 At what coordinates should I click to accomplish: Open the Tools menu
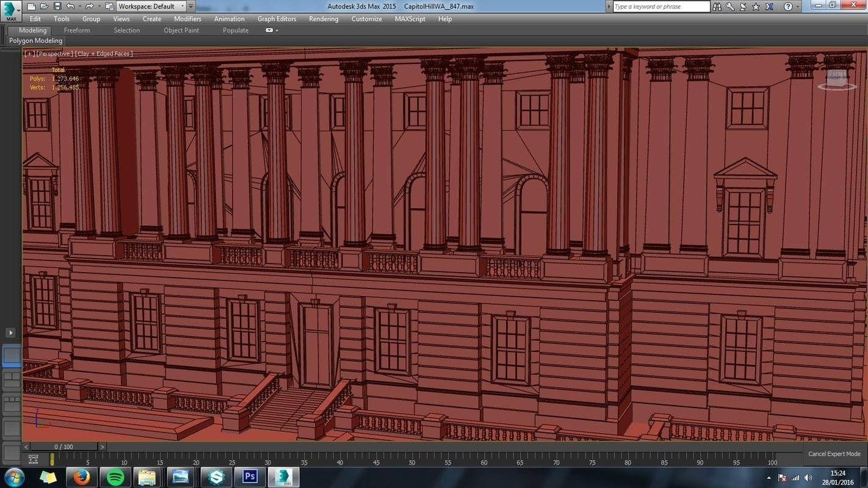tap(62, 19)
